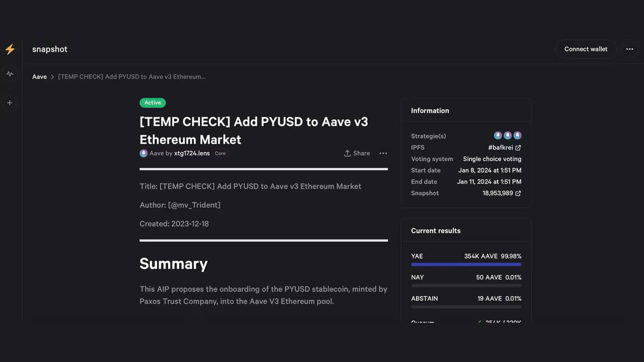Viewport: 644px width, 362px height.
Task: Select the truncated proposal breadcrumb title
Action: tap(132, 77)
